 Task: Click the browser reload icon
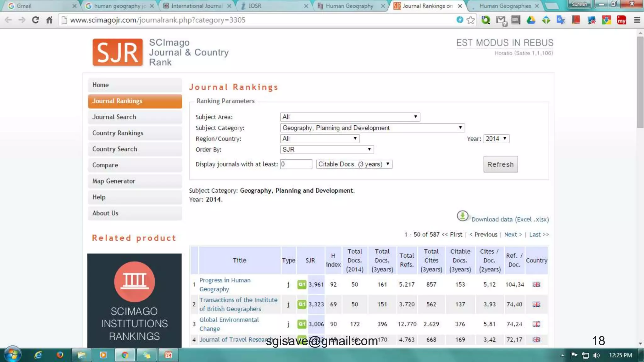36,20
